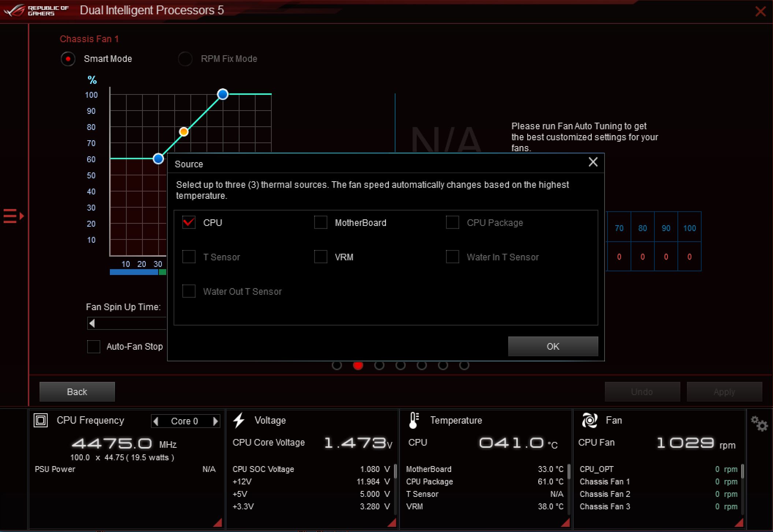Click the VRM temperature row

(485, 506)
